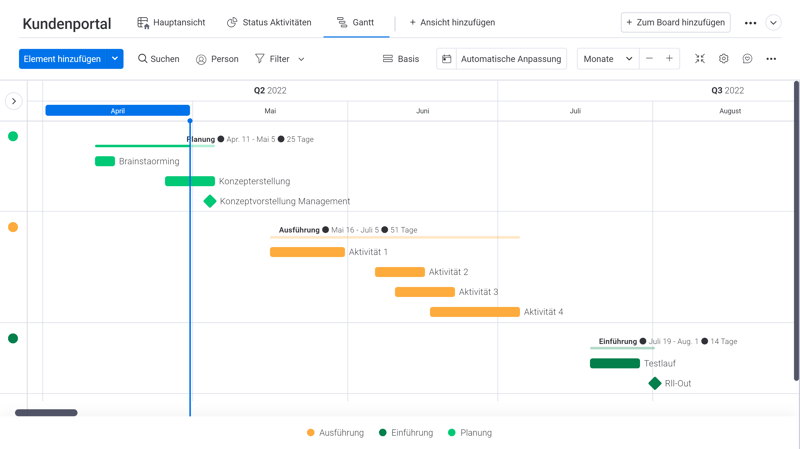Viewport: 800px width, 449px height.
Task: Expand the left side panel chevron
Action: pyautogui.click(x=14, y=101)
